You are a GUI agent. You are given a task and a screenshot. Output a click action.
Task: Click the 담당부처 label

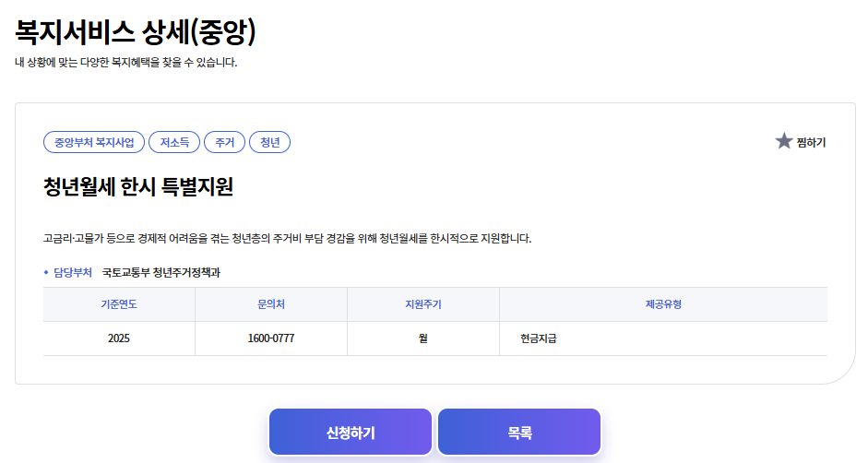pyautogui.click(x=73, y=272)
